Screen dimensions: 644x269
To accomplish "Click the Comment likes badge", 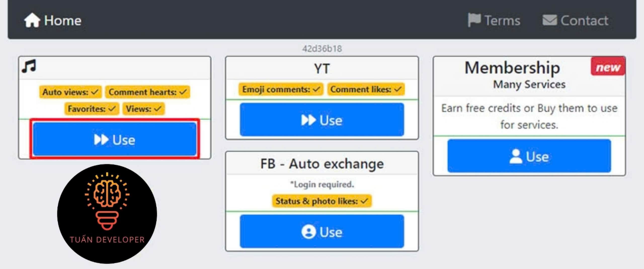I will pyautogui.click(x=366, y=89).
